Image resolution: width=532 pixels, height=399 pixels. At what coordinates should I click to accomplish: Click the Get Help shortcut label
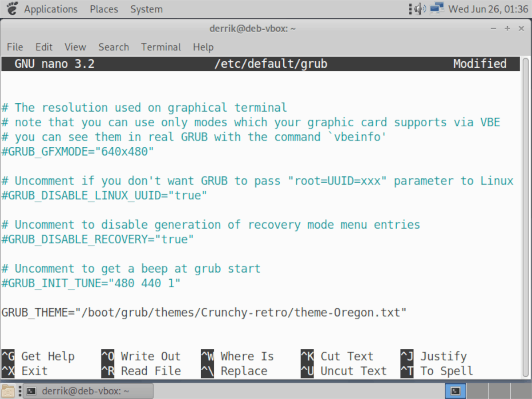pos(48,356)
